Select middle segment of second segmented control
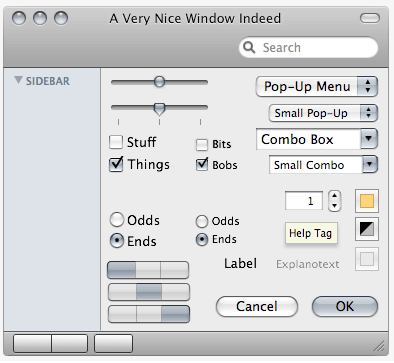This screenshot has height=363, width=394. (149, 292)
